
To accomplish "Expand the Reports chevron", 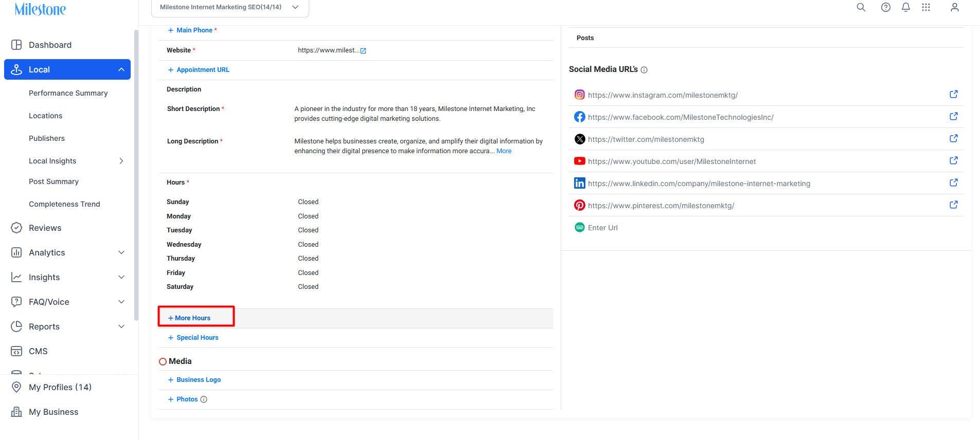I will (x=121, y=326).
